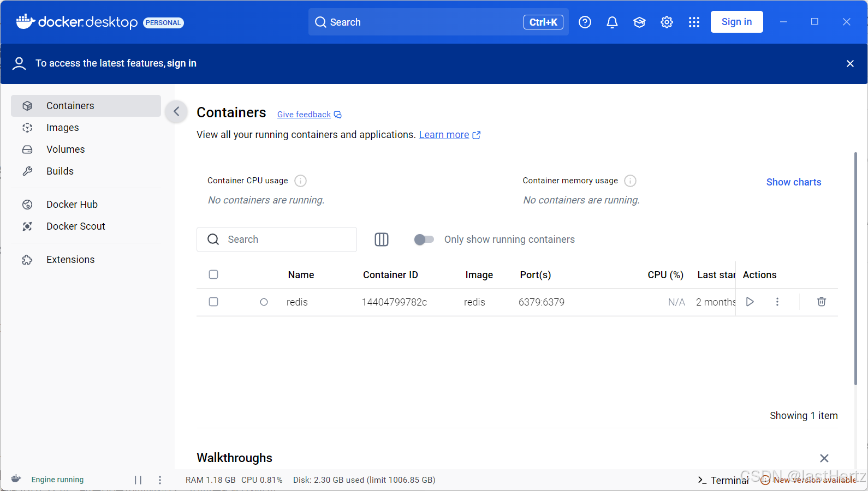Focus the containers Search field
868x491 pixels.
click(277, 239)
